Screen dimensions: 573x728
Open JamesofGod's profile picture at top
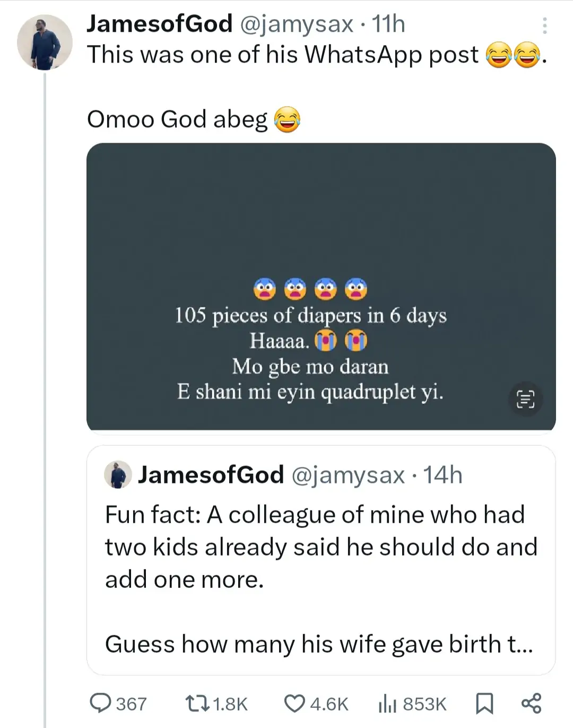pos(45,42)
